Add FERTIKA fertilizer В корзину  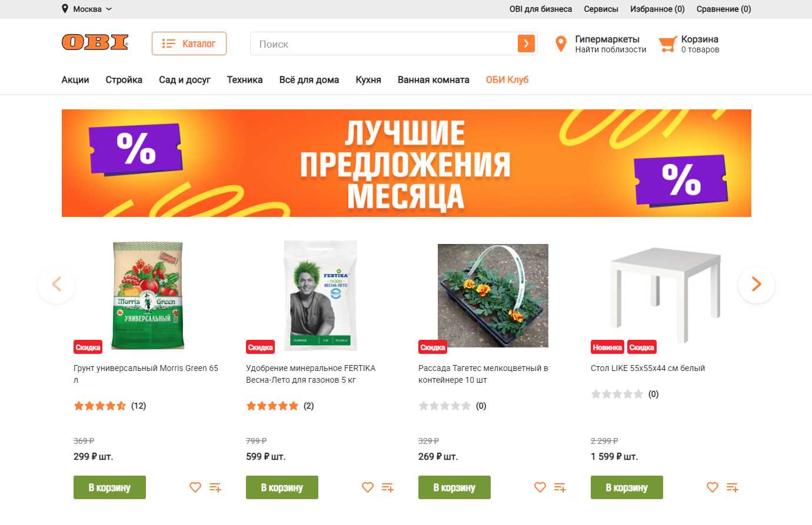click(x=282, y=487)
